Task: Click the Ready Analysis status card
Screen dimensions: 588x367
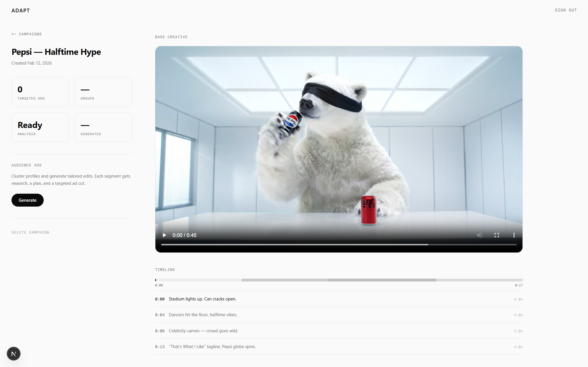Action: tap(40, 128)
